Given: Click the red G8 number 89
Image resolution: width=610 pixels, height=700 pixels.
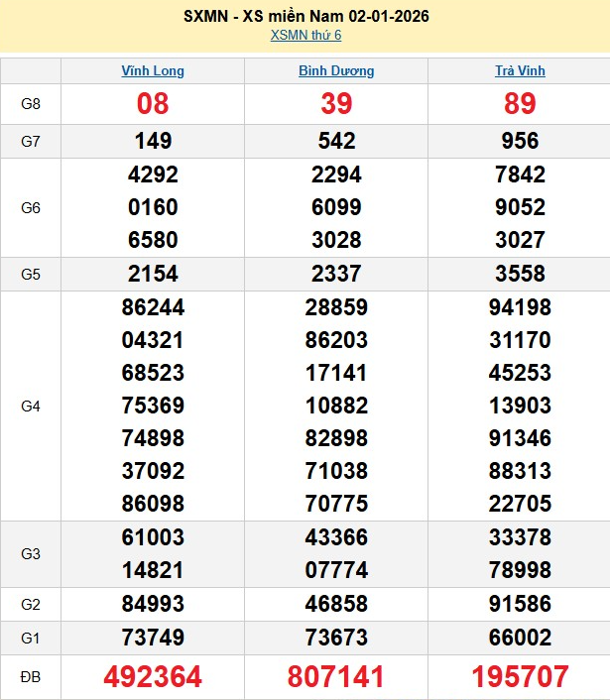Looking at the screenshot, I should (520, 104).
